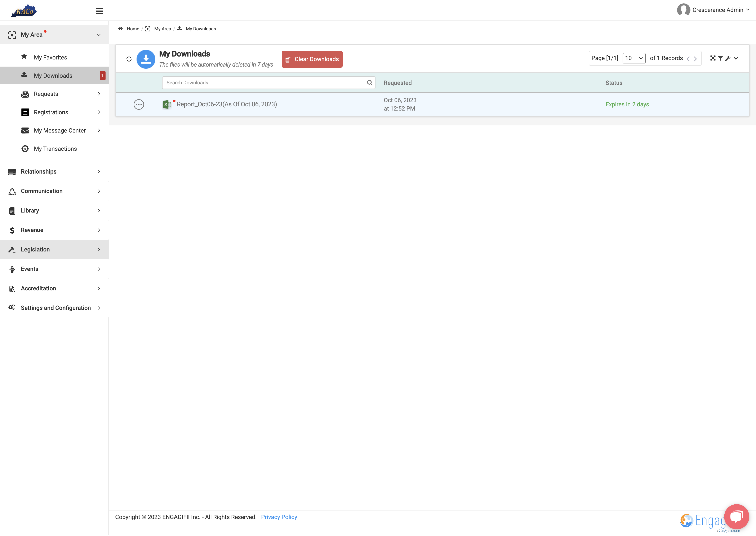The image size is (756, 536).
Task: Click 'Expires in 2 days' status
Action: pyautogui.click(x=627, y=104)
